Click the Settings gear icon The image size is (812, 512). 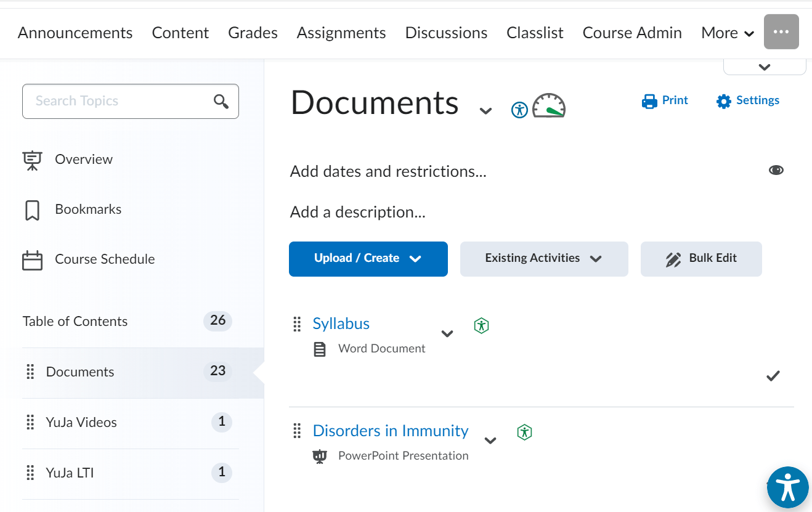point(724,101)
